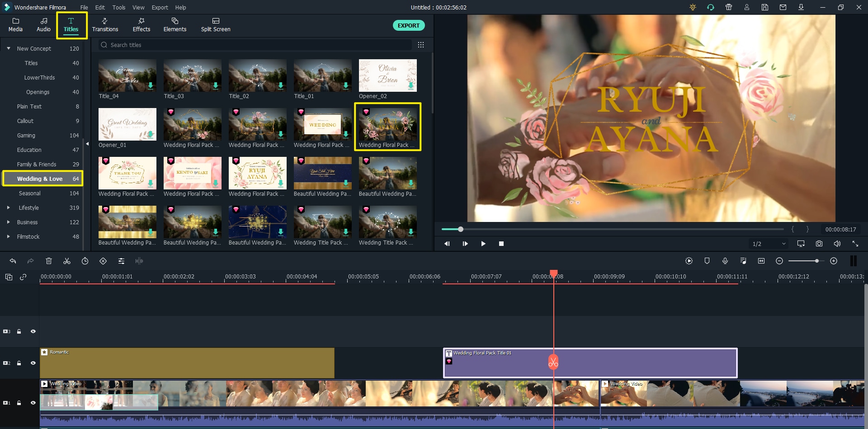Switch to the Split Screen tab

tap(216, 25)
